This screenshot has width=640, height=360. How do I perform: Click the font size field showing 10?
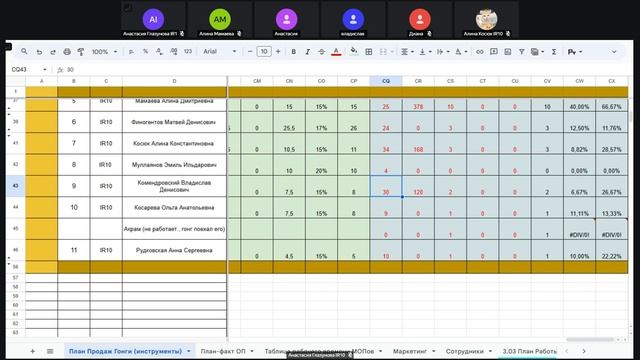(264, 52)
